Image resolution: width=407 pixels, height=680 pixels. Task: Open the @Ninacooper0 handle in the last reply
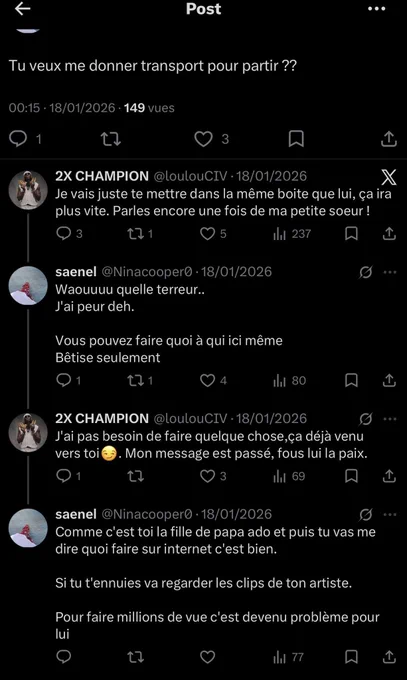click(x=147, y=514)
